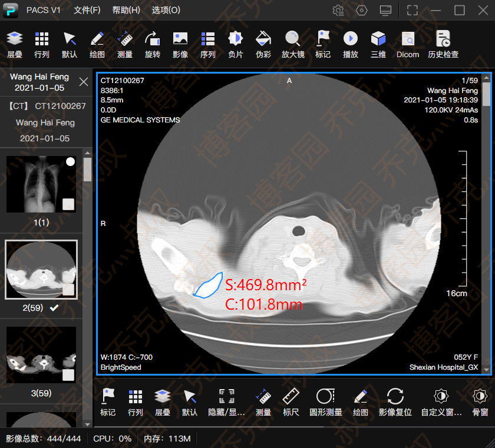This screenshot has height=448, width=495.
Task: Click 影像复位 reset image button
Action: point(395,402)
